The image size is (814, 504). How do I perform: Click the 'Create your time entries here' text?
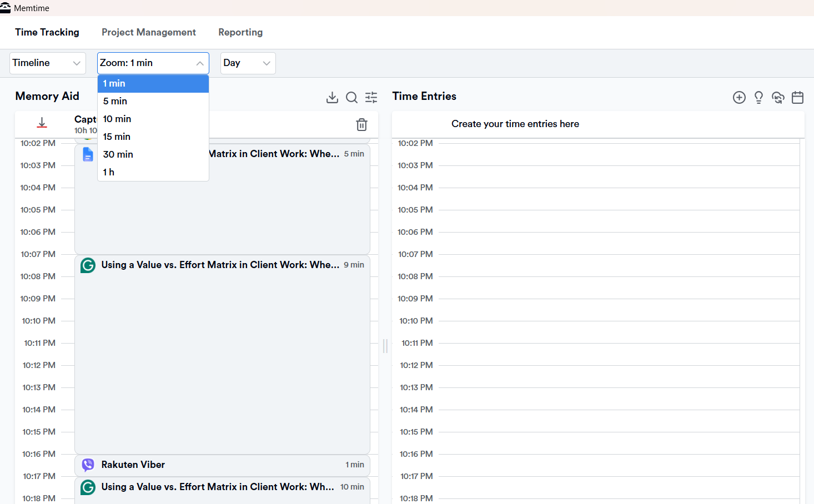tap(515, 124)
